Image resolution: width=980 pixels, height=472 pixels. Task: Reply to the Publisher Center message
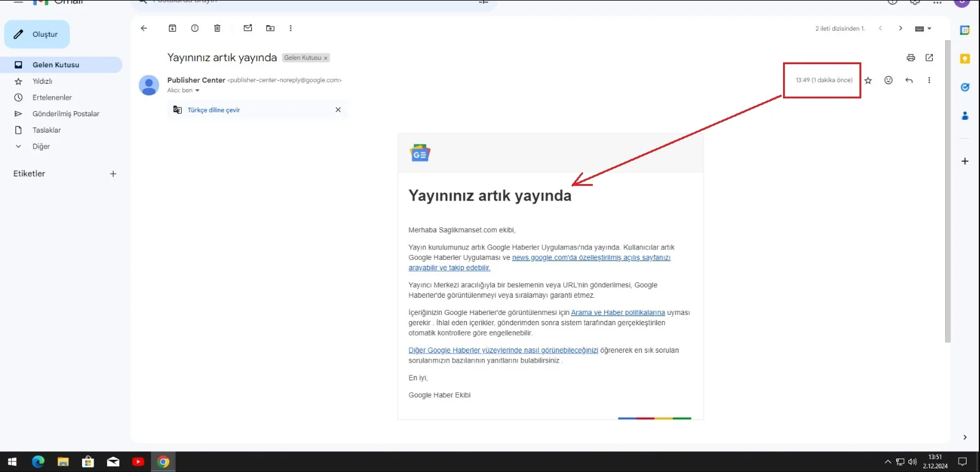coord(909,80)
